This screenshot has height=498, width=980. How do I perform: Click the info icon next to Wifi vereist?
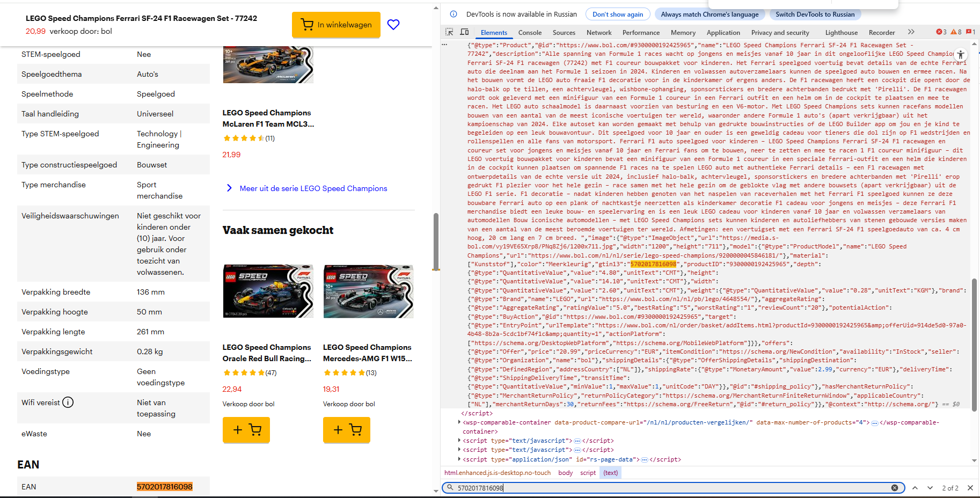pos(68,402)
